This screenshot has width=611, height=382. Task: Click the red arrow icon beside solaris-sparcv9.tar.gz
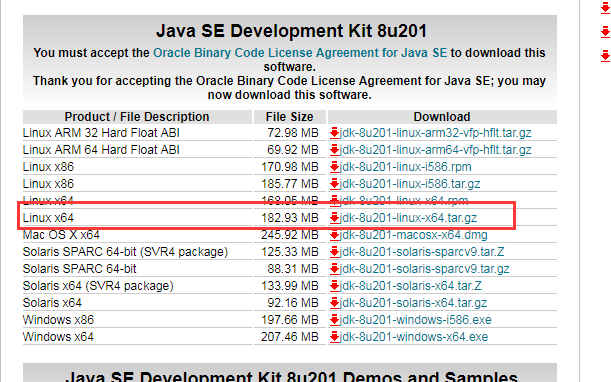(x=334, y=269)
